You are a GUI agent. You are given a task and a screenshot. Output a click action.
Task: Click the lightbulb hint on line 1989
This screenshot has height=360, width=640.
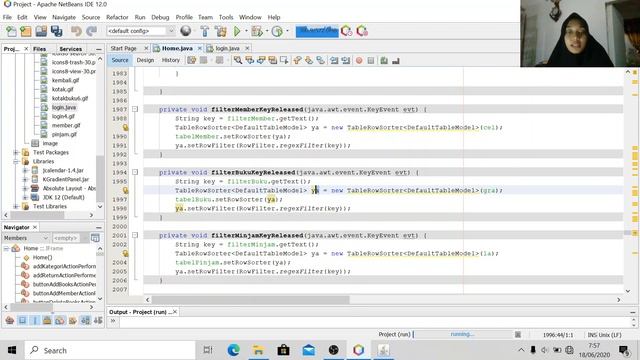point(125,127)
